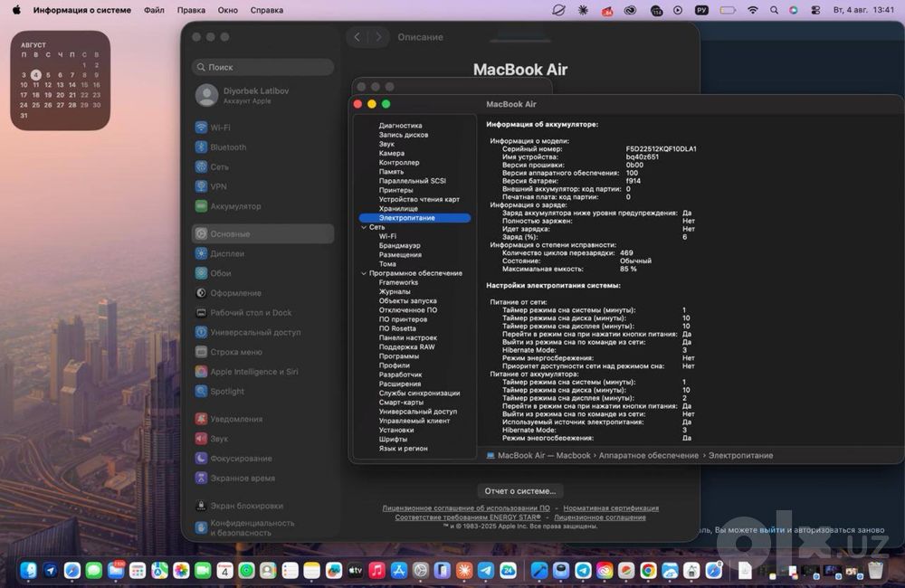905x588 pixels.
Task: Open Control Center from the menu bar
Action: [815, 10]
